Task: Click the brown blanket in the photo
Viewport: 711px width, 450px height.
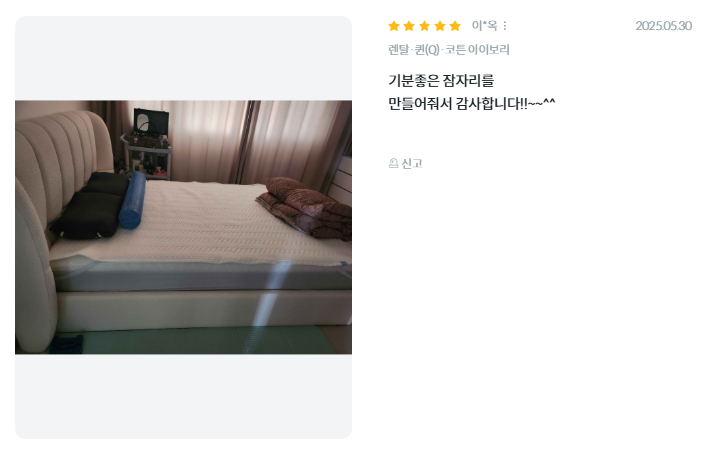Action: point(306,208)
